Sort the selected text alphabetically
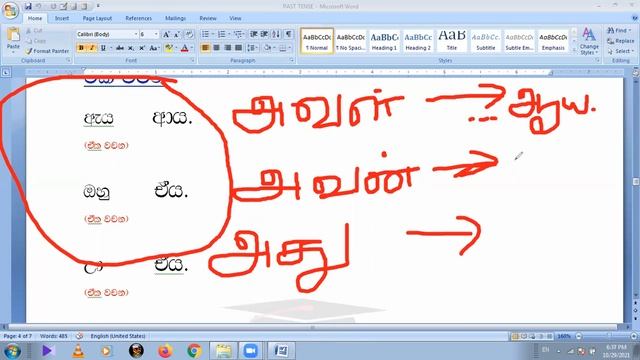Viewport: 640px width, 360px height. (276, 34)
